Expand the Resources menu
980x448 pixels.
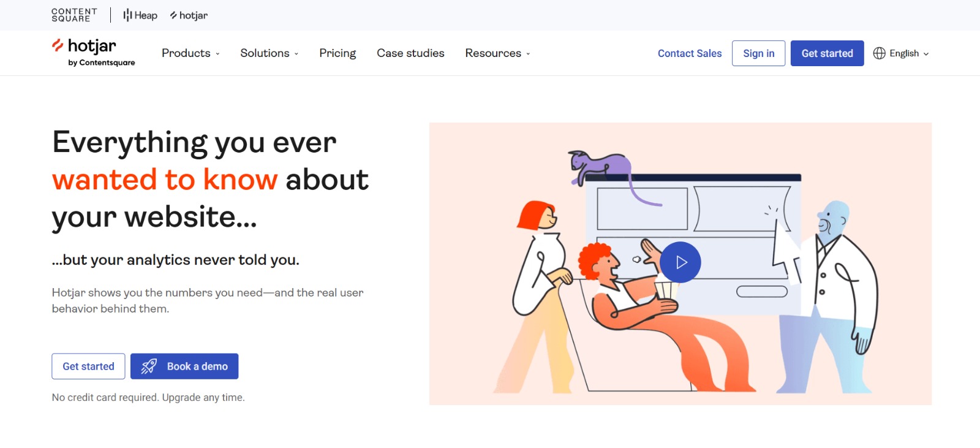coord(497,53)
